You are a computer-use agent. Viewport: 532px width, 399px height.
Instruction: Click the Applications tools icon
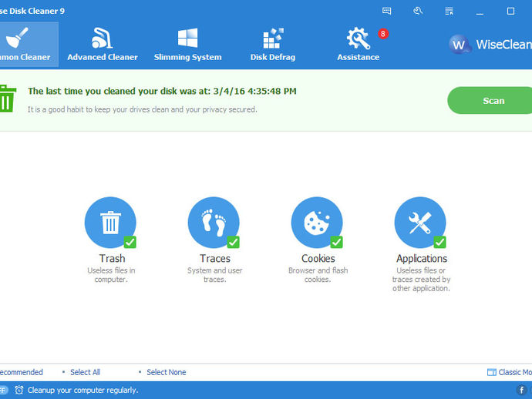point(420,223)
